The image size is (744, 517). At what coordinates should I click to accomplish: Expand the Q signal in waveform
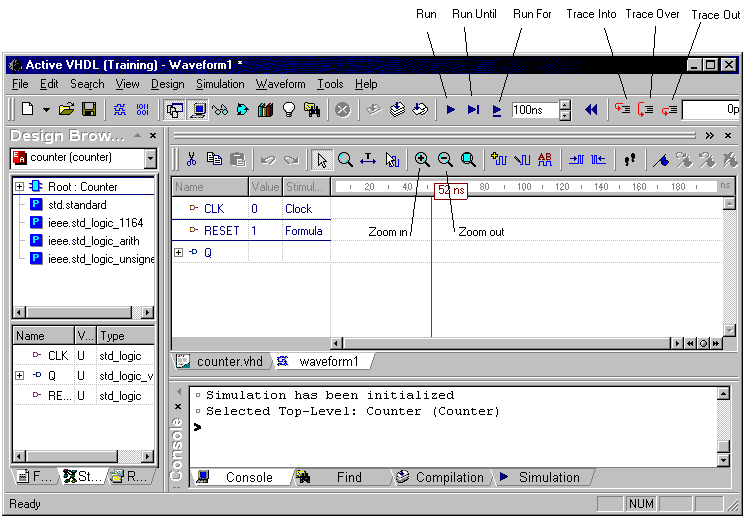tap(179, 253)
